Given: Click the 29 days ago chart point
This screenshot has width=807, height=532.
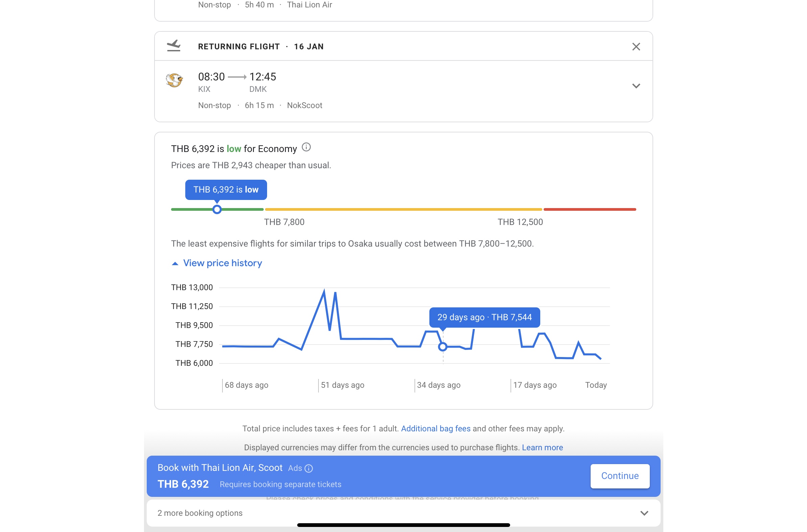Looking at the screenshot, I should coord(442,347).
